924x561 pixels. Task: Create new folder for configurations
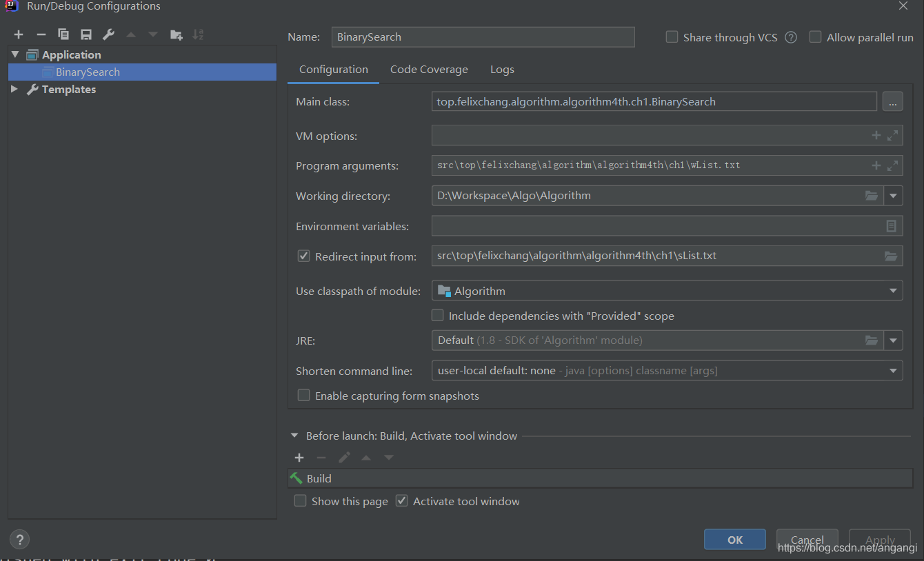[177, 34]
